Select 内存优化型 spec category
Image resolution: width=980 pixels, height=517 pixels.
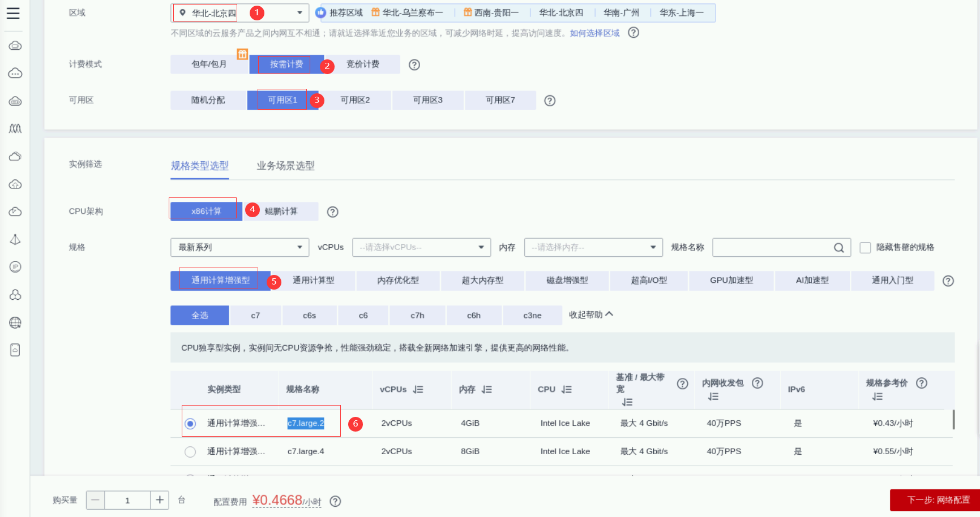click(398, 281)
